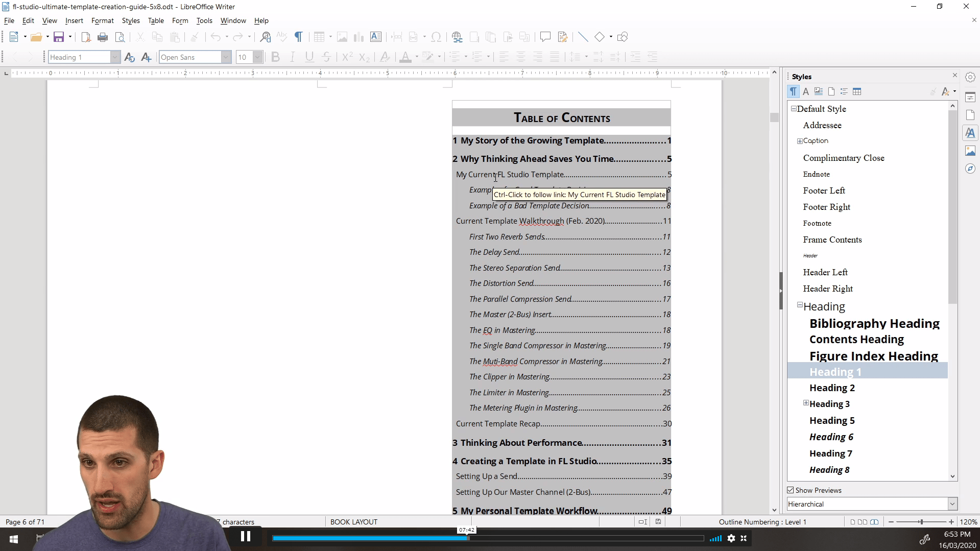
Task: Open the Navigator sidebar panel
Action: coord(971,169)
